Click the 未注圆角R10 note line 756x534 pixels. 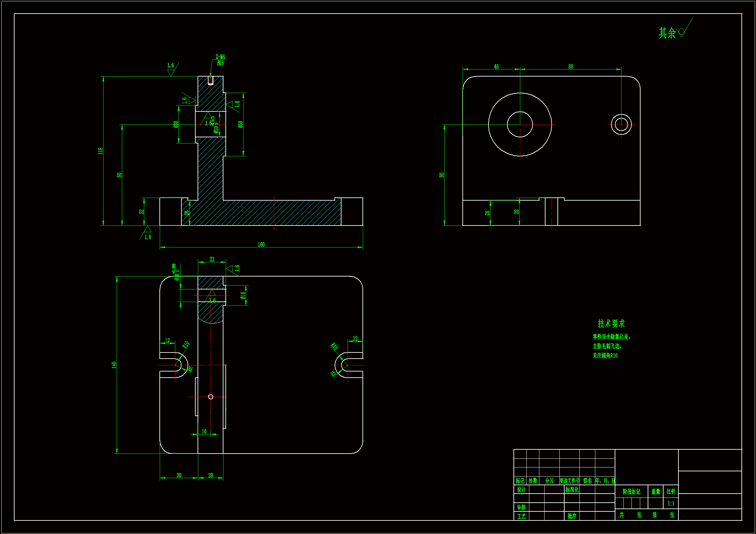tap(605, 355)
